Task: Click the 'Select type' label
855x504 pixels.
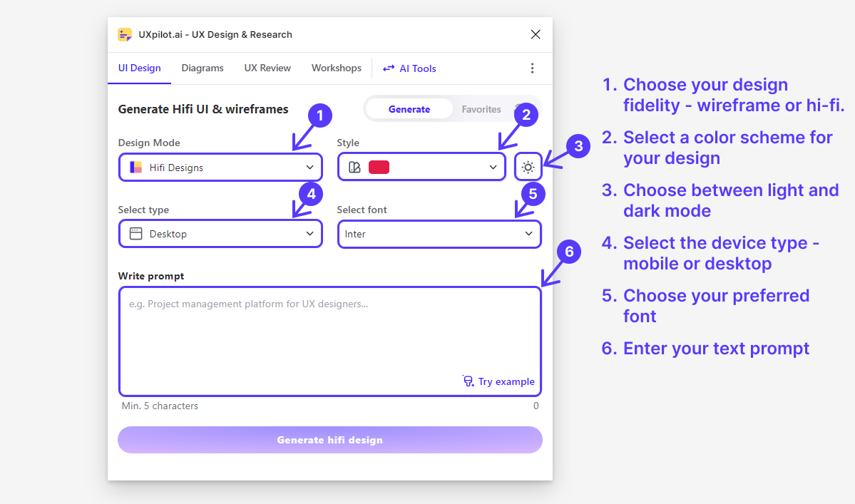Action: click(x=143, y=210)
